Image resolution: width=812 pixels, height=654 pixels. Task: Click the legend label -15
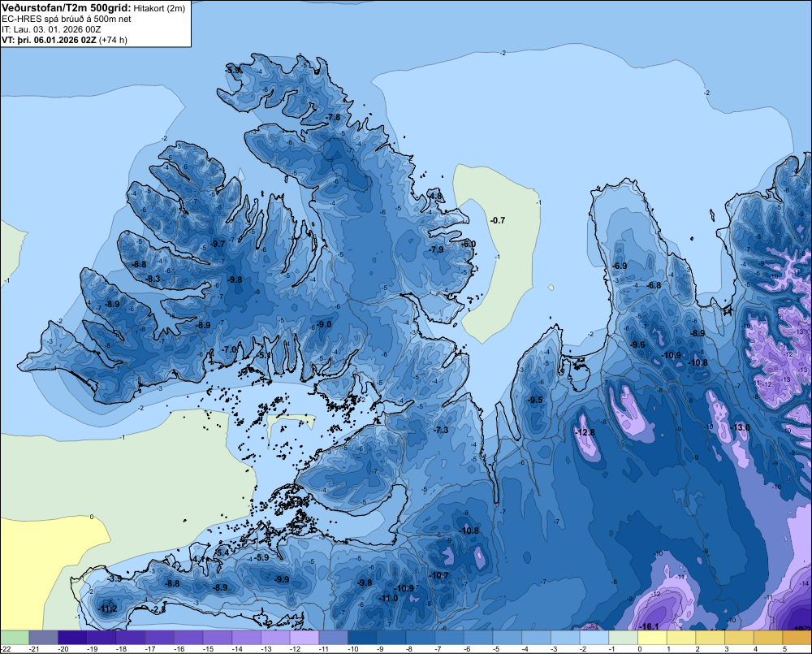208,649
